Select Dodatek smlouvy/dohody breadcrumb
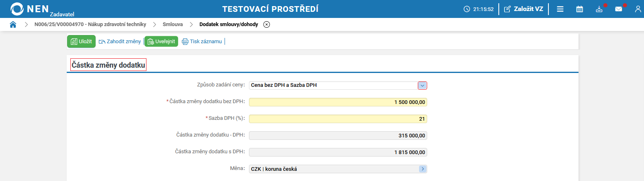Screen dimensions: 644x181 (x=229, y=24)
